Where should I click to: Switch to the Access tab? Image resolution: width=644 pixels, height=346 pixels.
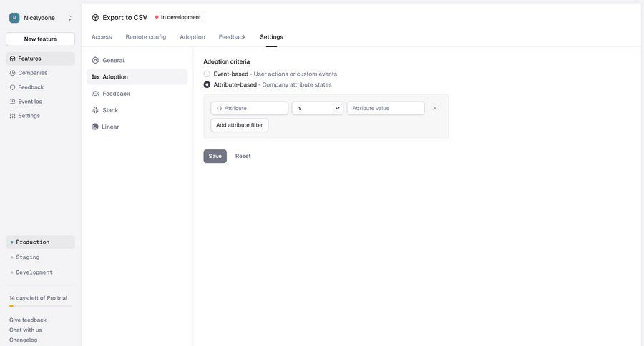pos(102,37)
